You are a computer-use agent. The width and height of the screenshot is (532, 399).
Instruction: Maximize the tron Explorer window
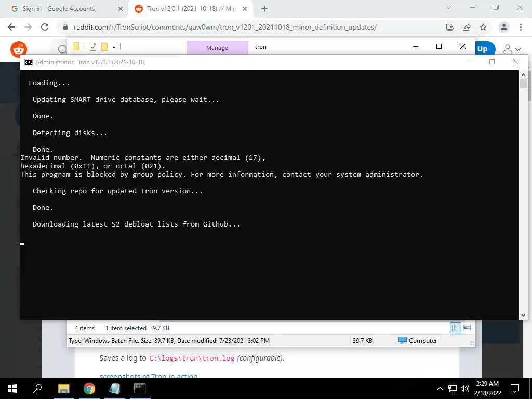pos(438,46)
